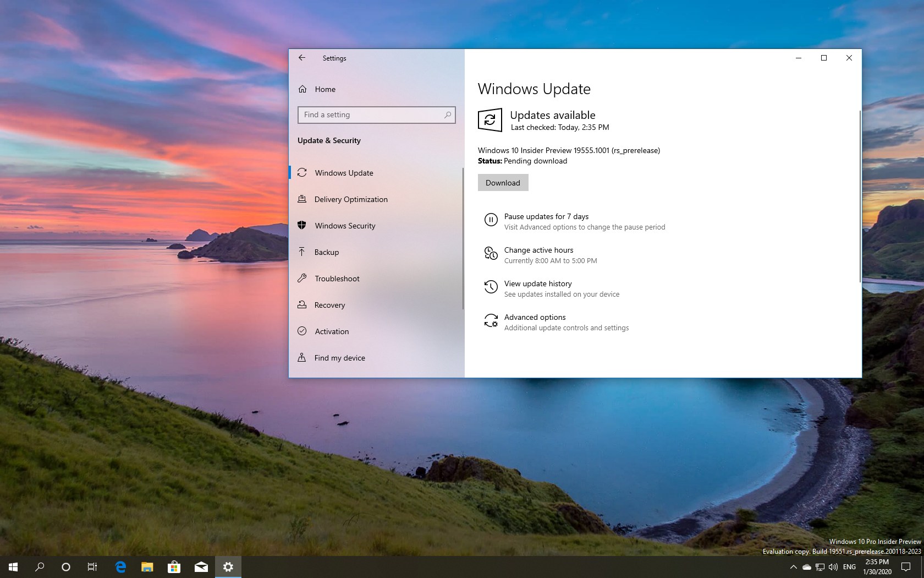Click the Advanced options gear-sync icon
This screenshot has height=578, width=924.
[491, 321]
